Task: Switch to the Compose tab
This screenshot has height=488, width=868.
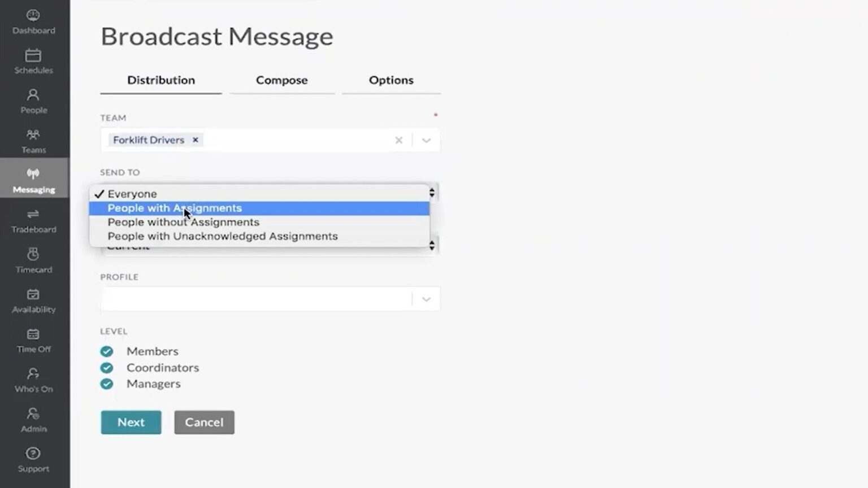Action: [281, 80]
